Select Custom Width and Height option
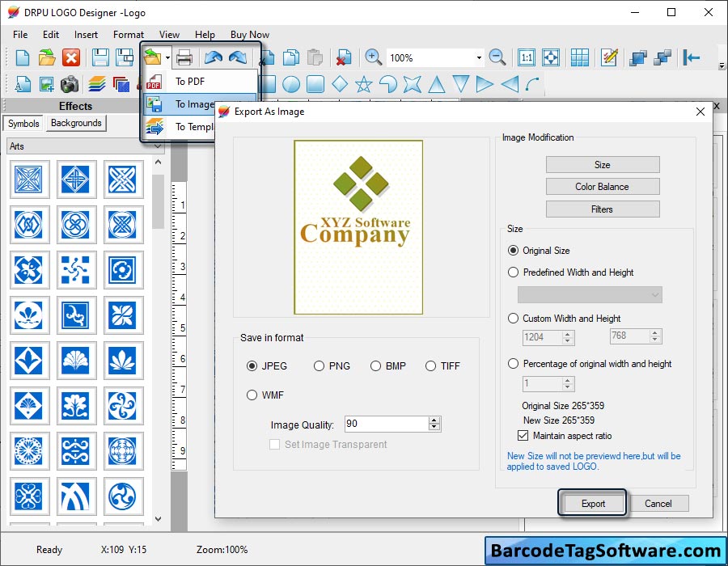Image resolution: width=728 pixels, height=566 pixels. click(x=514, y=319)
